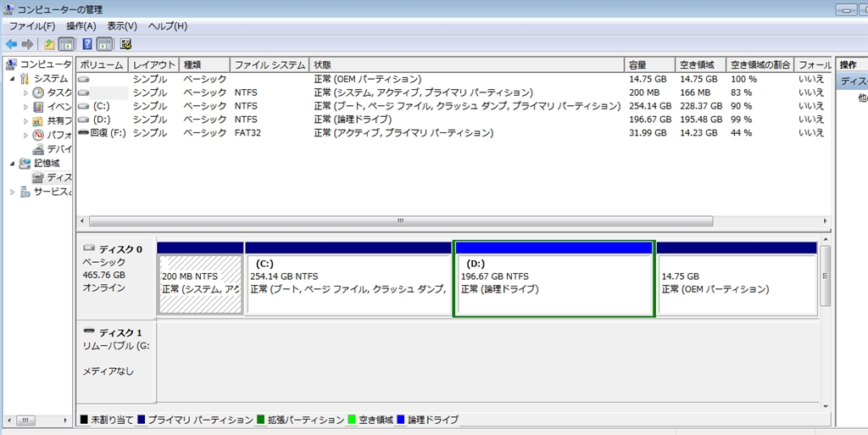
Task: Click the settings/refresh checklist toolbar icon
Action: 125,44
